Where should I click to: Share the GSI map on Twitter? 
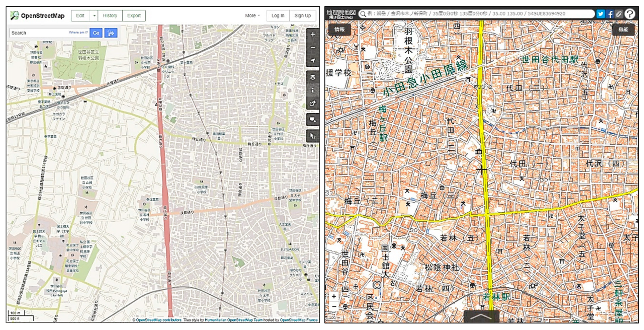[x=600, y=14]
